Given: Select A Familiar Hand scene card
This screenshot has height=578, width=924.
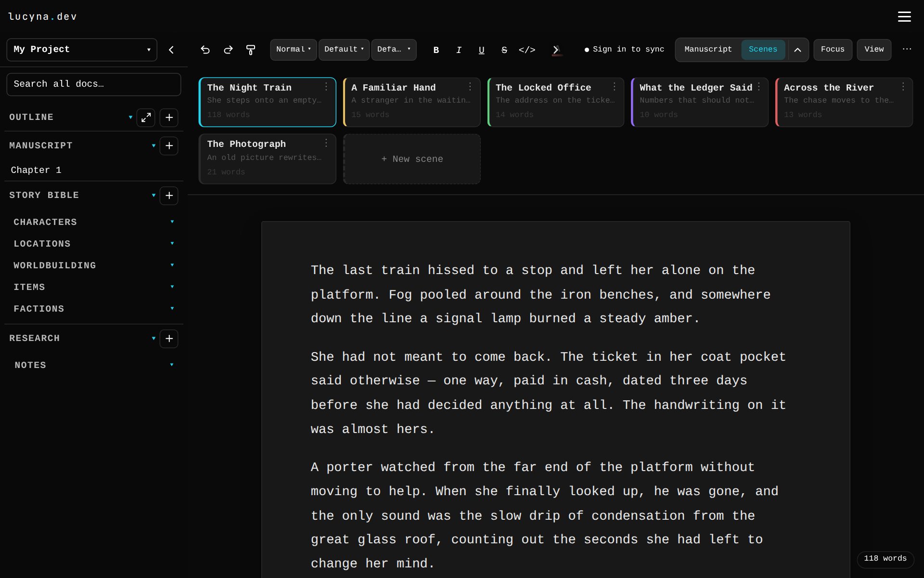Looking at the screenshot, I should point(411,102).
